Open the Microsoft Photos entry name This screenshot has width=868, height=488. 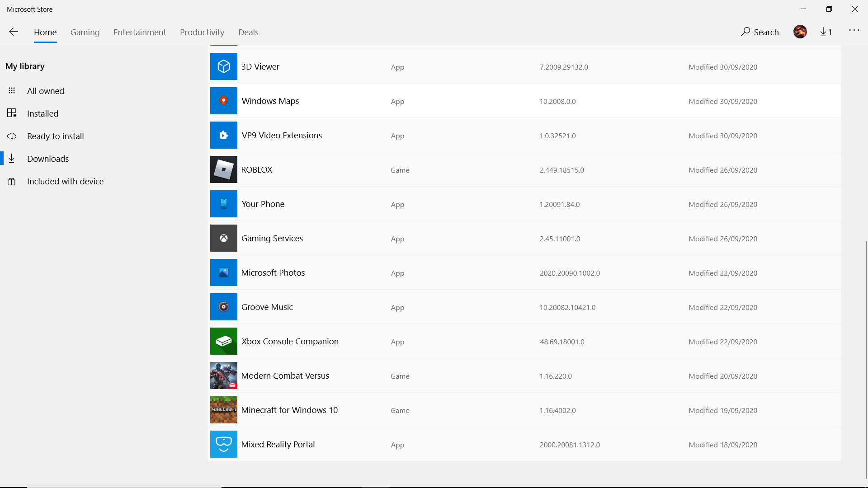click(x=273, y=272)
